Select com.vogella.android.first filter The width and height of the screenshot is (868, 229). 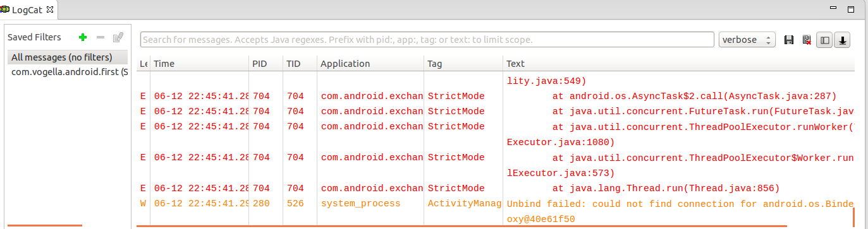68,72
